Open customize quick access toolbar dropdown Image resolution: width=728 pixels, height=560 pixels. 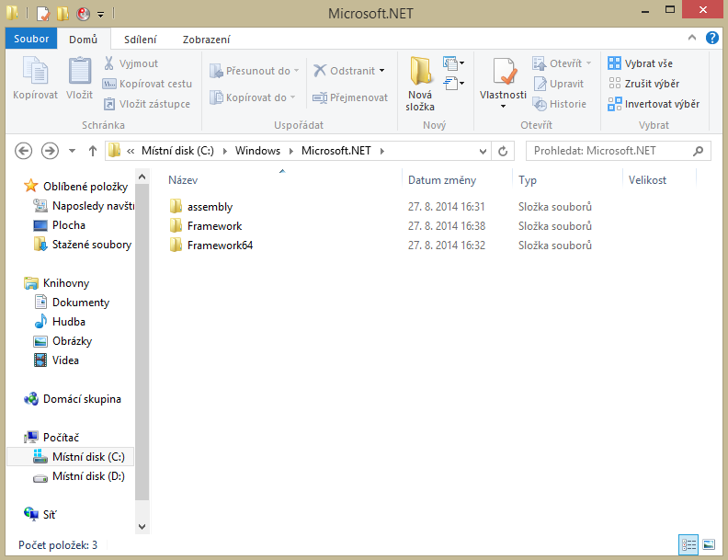coord(101,15)
